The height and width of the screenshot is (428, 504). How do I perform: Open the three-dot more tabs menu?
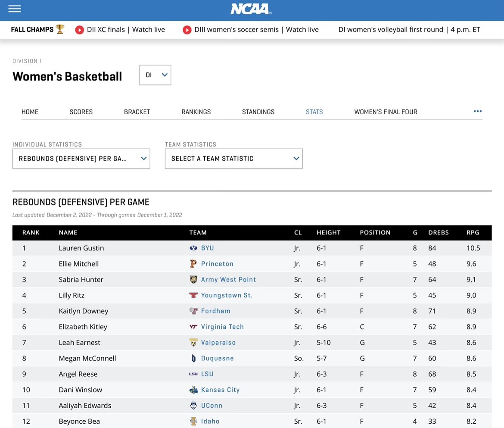pos(478,111)
